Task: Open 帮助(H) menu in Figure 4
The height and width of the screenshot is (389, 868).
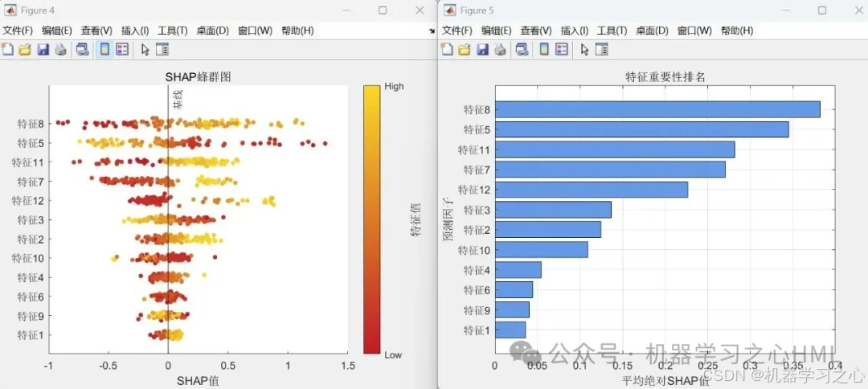Action: click(x=298, y=31)
